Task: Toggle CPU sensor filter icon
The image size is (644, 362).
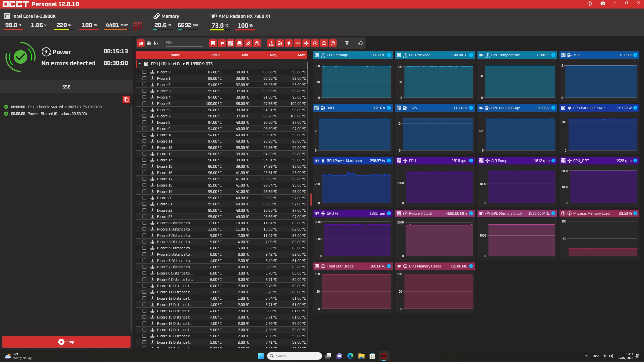Action: (x=213, y=43)
